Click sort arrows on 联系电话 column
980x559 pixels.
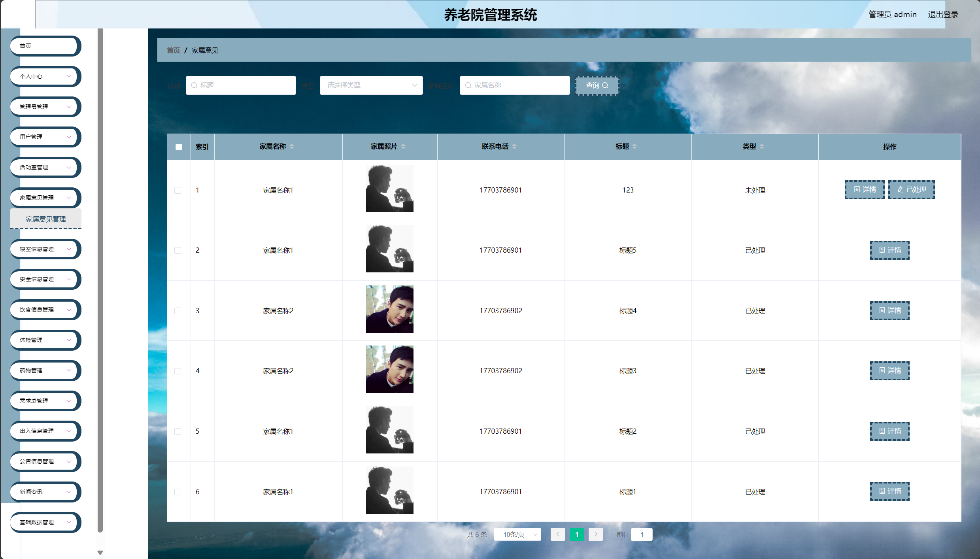pos(514,146)
